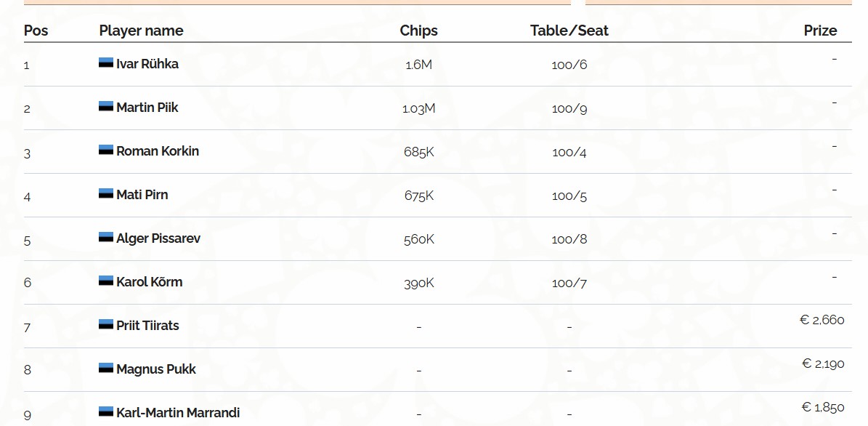Screen dimensions: 868x426
Task: Click the flag icon beside Priit Tiirats
Action: pyautogui.click(x=106, y=325)
